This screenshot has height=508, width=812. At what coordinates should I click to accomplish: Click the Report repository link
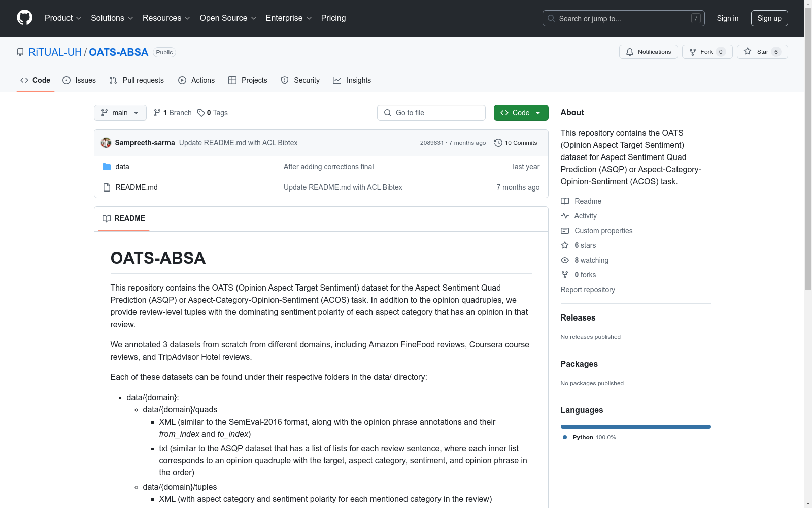click(588, 290)
